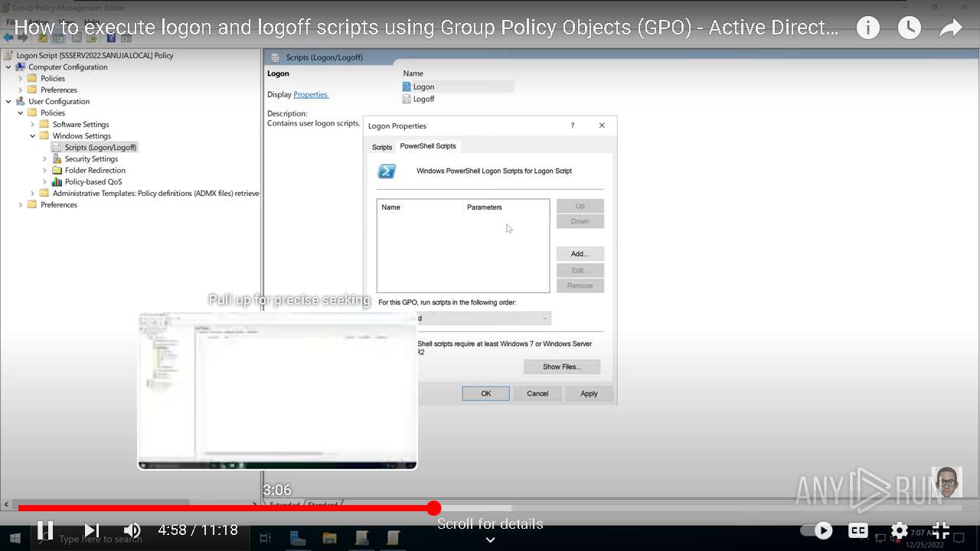Click the Show Files... button
This screenshot has height=551, width=980.
point(562,367)
